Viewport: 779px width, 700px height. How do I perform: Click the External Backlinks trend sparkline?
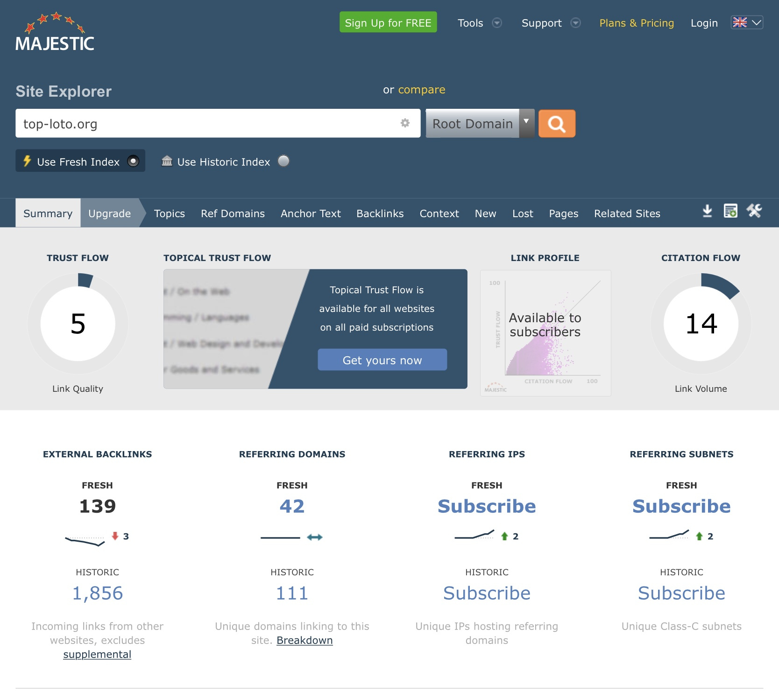pos(85,541)
